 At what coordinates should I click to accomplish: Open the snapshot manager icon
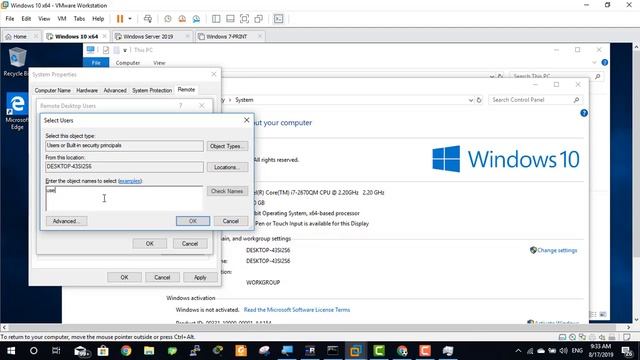(196, 19)
